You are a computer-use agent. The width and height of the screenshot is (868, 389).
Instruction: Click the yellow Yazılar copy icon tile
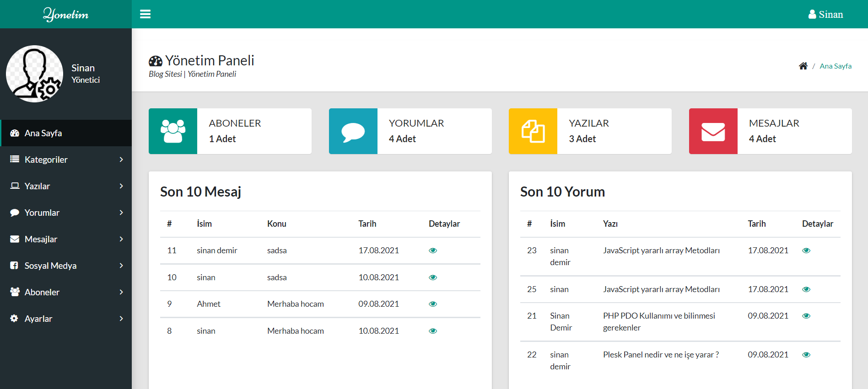click(533, 131)
